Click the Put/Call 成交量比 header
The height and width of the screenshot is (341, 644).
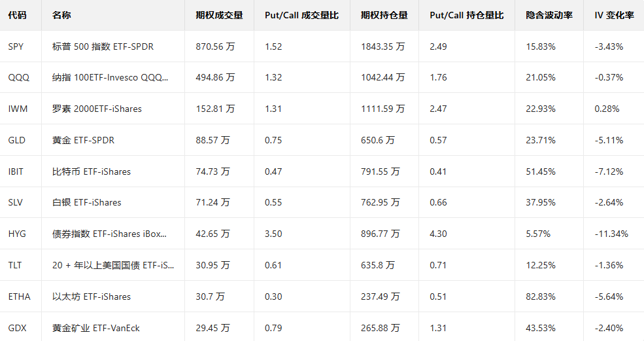pos(301,15)
